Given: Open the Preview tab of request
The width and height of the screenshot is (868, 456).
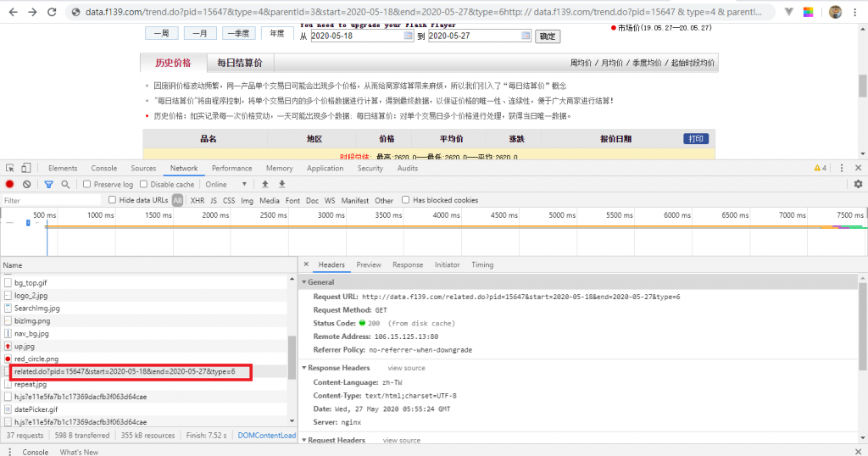Looking at the screenshot, I should 369,264.
